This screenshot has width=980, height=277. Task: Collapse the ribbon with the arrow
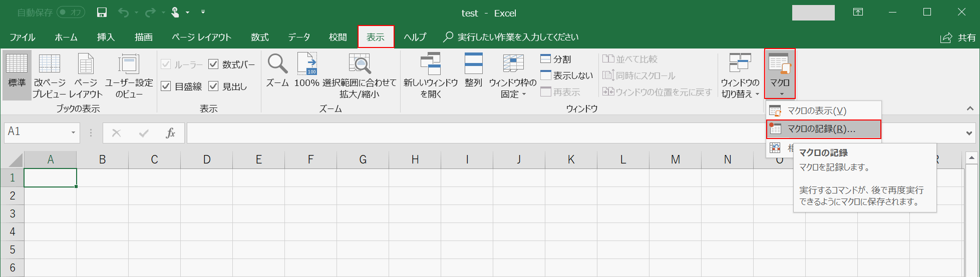coord(970,108)
